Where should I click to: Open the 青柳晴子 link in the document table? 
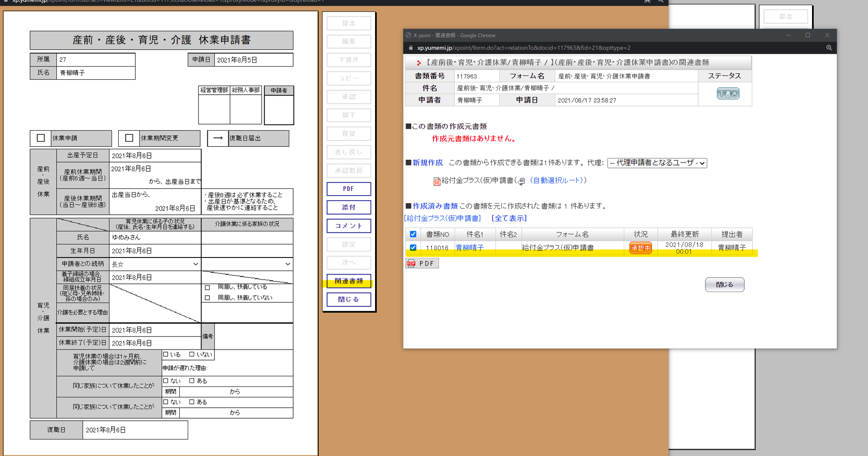click(470, 248)
